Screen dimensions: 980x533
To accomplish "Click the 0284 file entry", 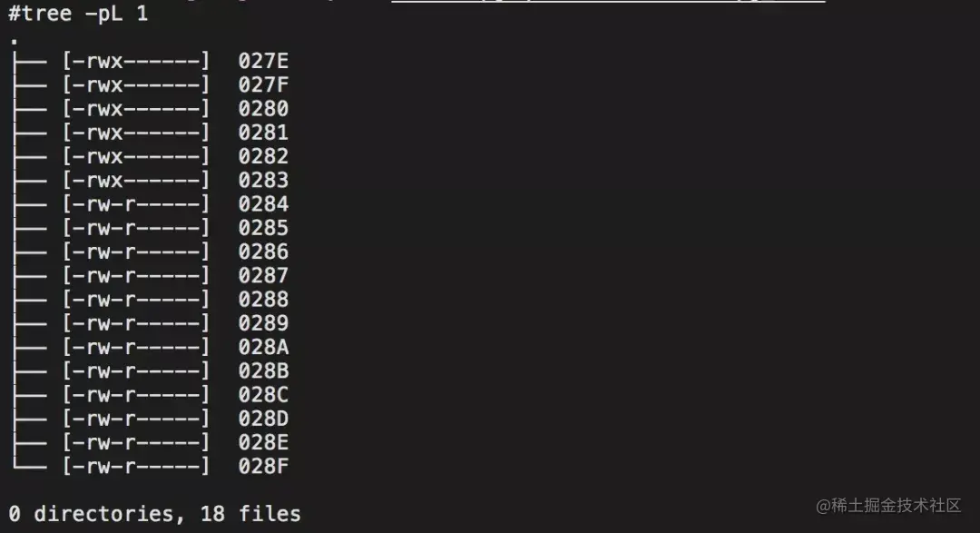I will (263, 204).
